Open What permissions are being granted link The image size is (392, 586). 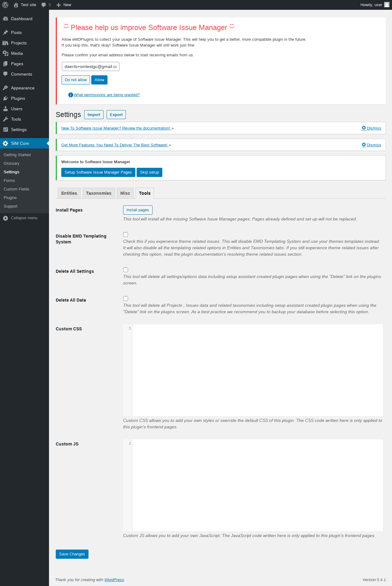pos(107,95)
